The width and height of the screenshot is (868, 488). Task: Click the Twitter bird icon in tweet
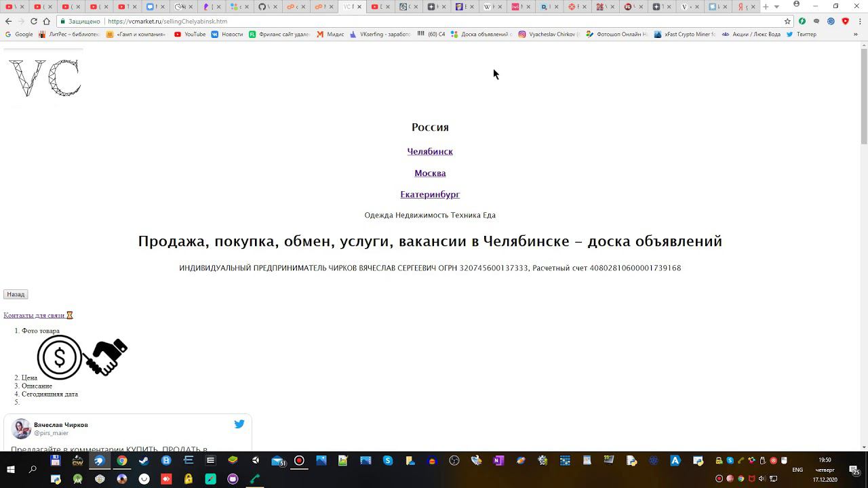tap(239, 424)
